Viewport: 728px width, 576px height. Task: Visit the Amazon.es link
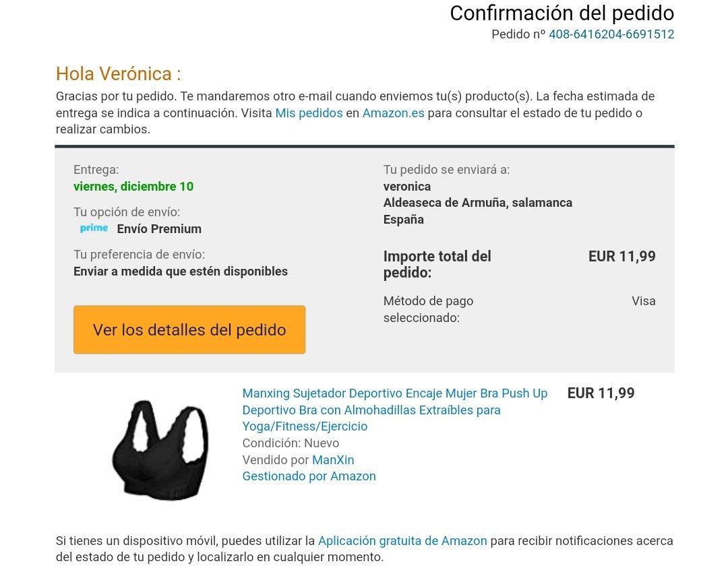click(393, 113)
